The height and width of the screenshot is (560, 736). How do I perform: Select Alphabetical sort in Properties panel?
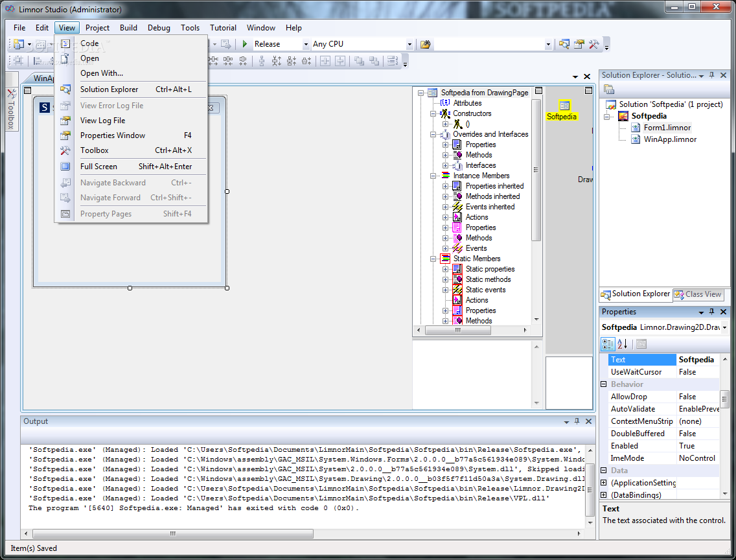tap(623, 344)
